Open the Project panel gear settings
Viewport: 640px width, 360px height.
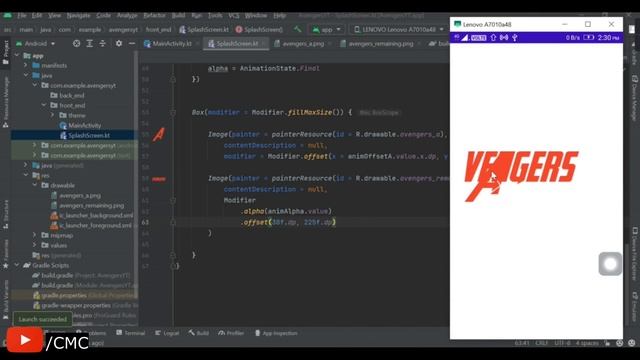119,43
